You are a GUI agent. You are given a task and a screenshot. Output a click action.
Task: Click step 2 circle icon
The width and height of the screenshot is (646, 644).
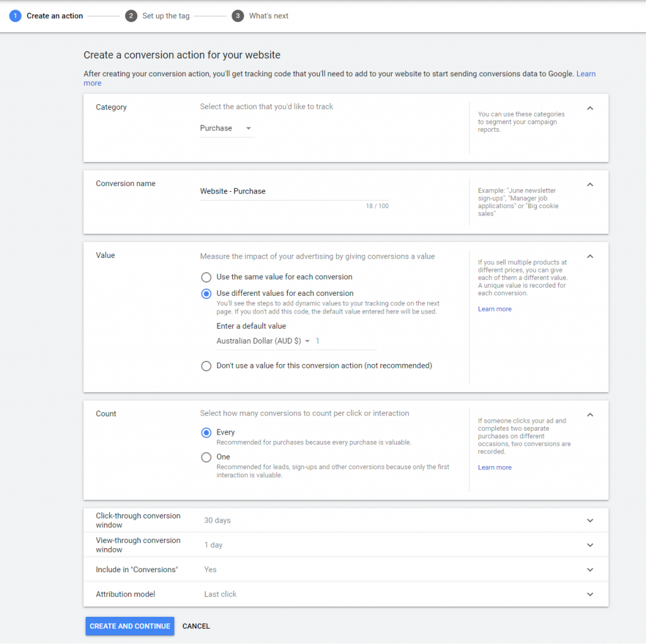point(131,16)
